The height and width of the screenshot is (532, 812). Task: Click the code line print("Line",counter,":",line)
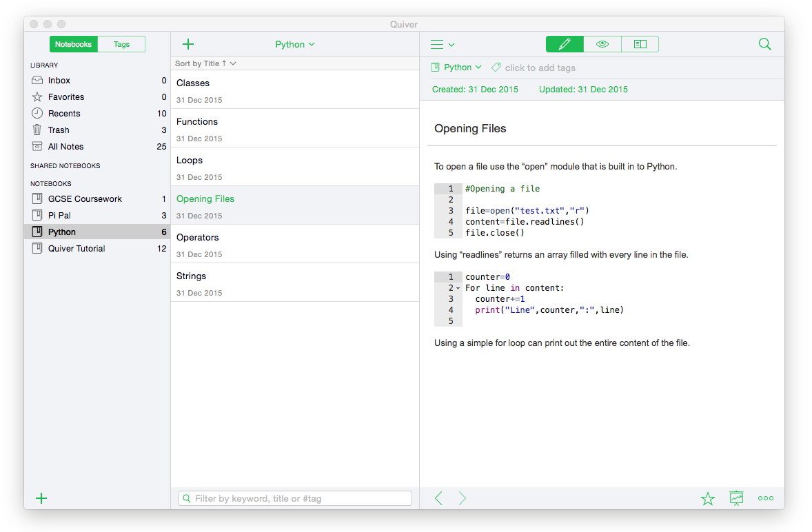pos(549,310)
